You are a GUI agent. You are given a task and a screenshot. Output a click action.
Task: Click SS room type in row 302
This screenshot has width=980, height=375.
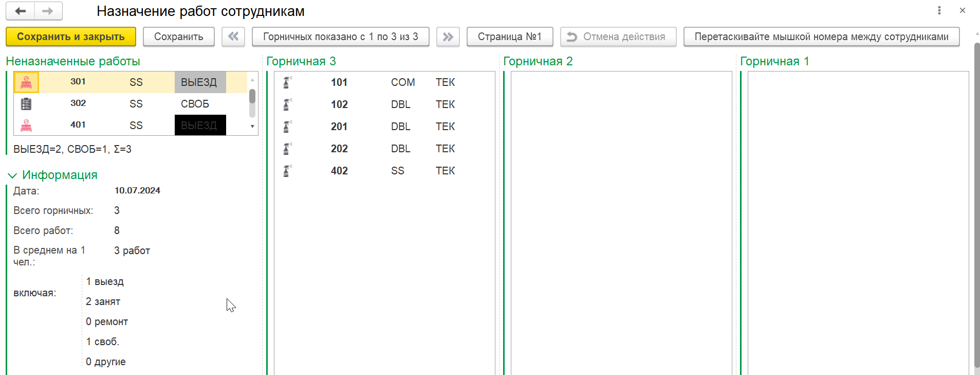pyautogui.click(x=136, y=104)
